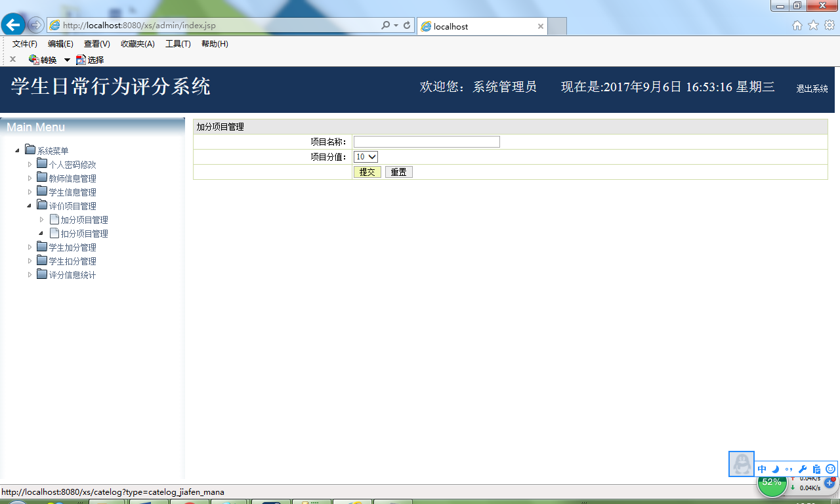Viewport: 840px width, 504px height.
Task: Expand the 教师信息管理 node arrow
Action: (x=30, y=178)
